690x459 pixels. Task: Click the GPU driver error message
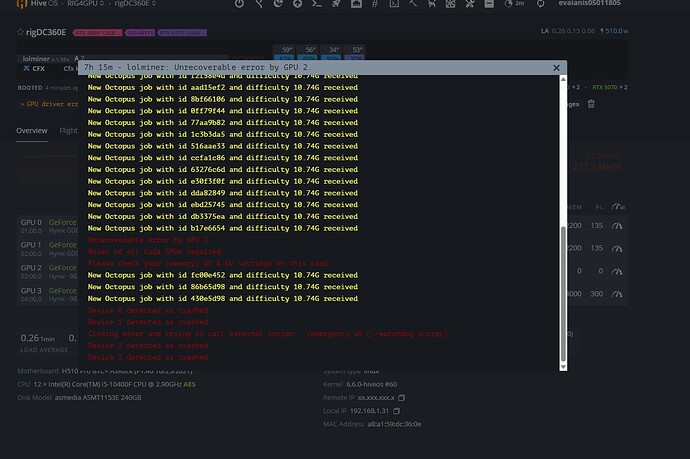click(45, 103)
